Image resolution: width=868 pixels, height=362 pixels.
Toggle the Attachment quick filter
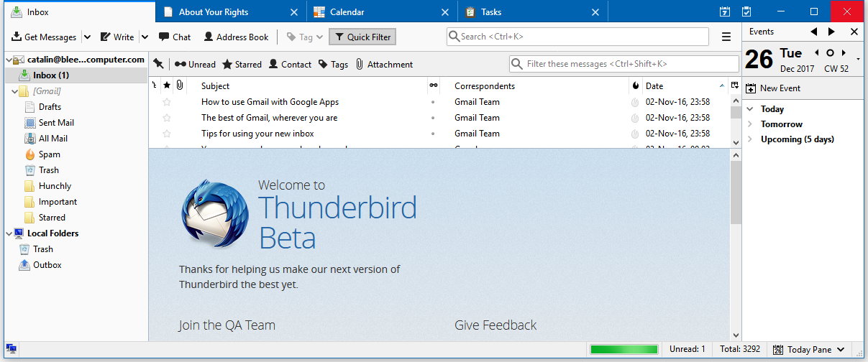tap(384, 64)
